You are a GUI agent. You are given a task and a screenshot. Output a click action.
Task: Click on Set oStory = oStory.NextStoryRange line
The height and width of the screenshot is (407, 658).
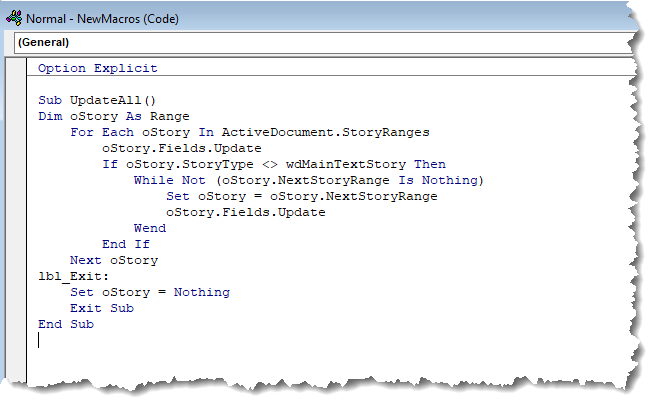302,196
